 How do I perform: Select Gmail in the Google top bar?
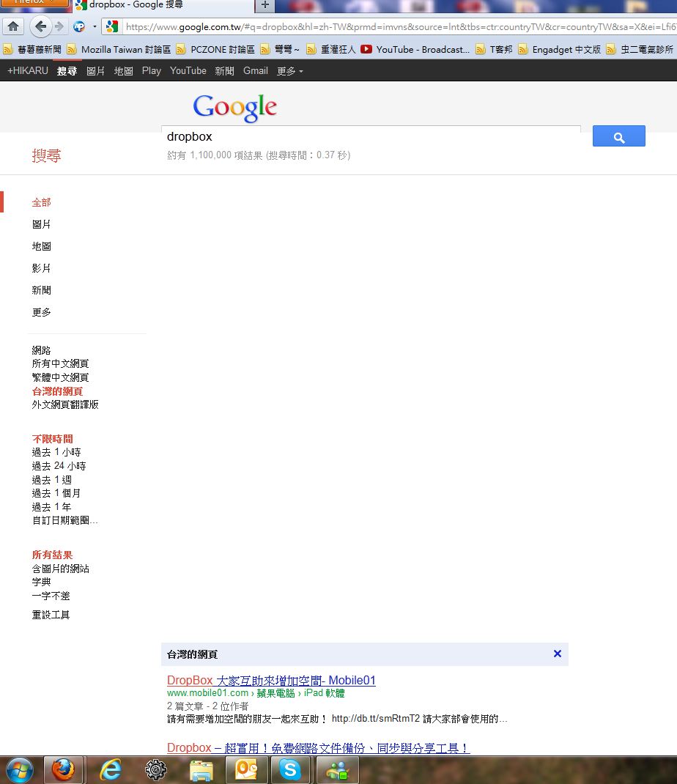tap(255, 71)
